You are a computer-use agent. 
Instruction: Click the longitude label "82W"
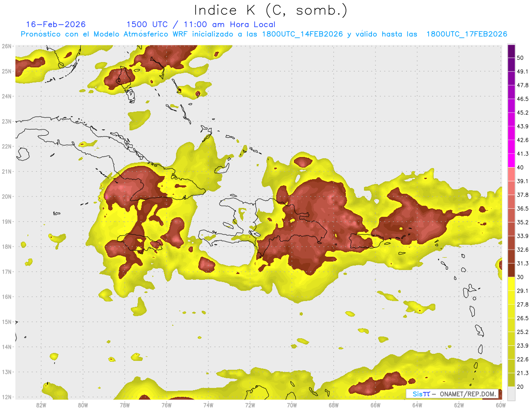click(x=41, y=405)
